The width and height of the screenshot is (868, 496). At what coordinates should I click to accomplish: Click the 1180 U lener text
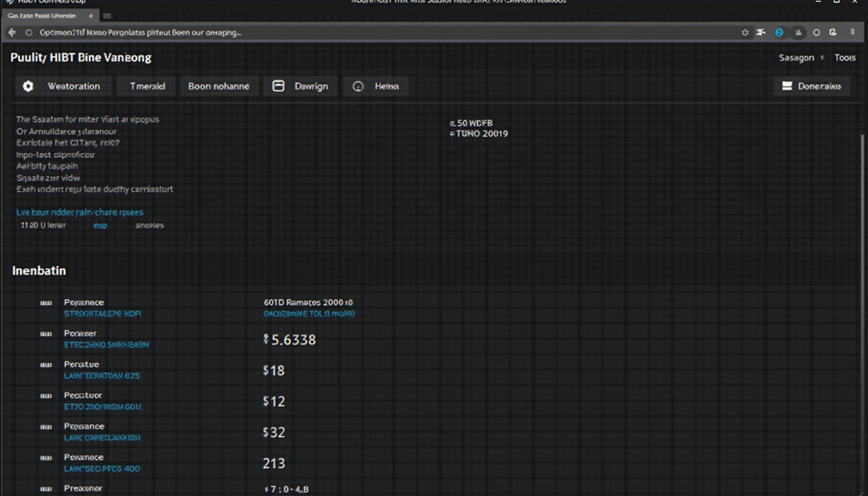pos(43,225)
